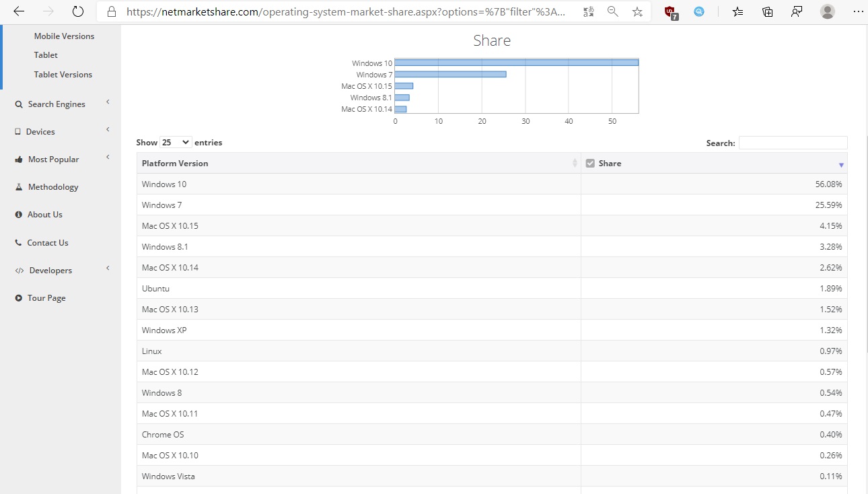Open the Contact Us page

point(48,243)
